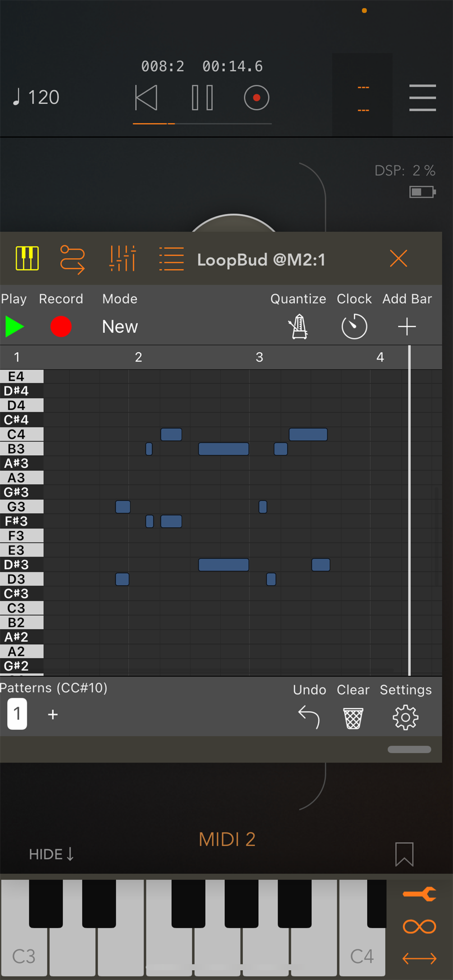Click the DSP: 2 % readout

click(405, 171)
